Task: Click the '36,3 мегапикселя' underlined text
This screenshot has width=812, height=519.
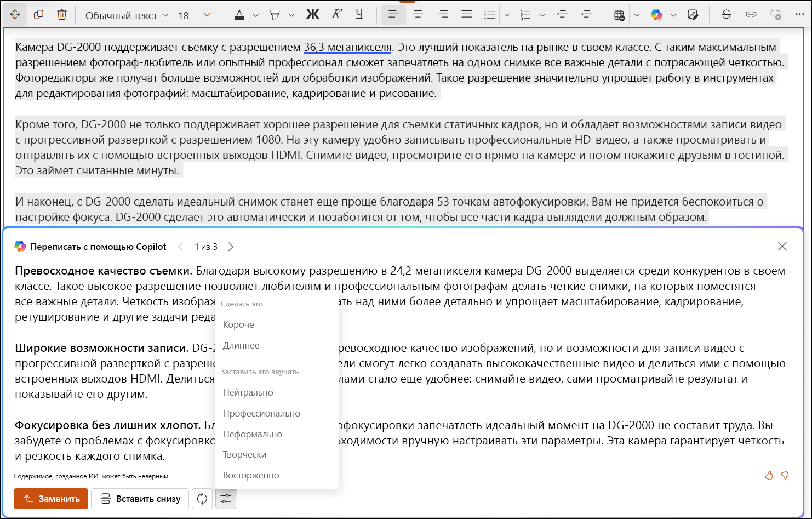Action: point(348,47)
